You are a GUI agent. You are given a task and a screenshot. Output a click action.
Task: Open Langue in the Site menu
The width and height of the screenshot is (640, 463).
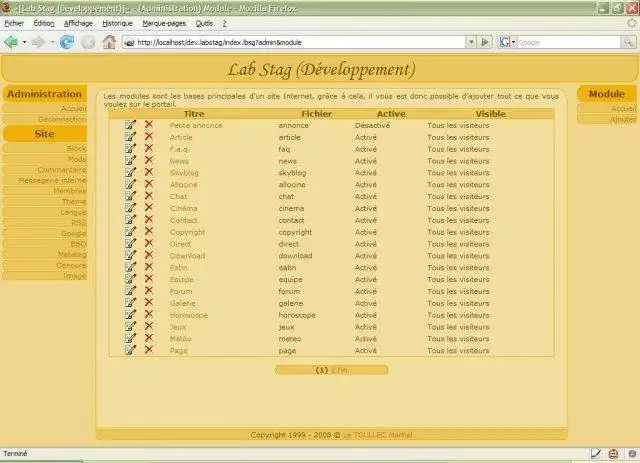[x=73, y=212]
